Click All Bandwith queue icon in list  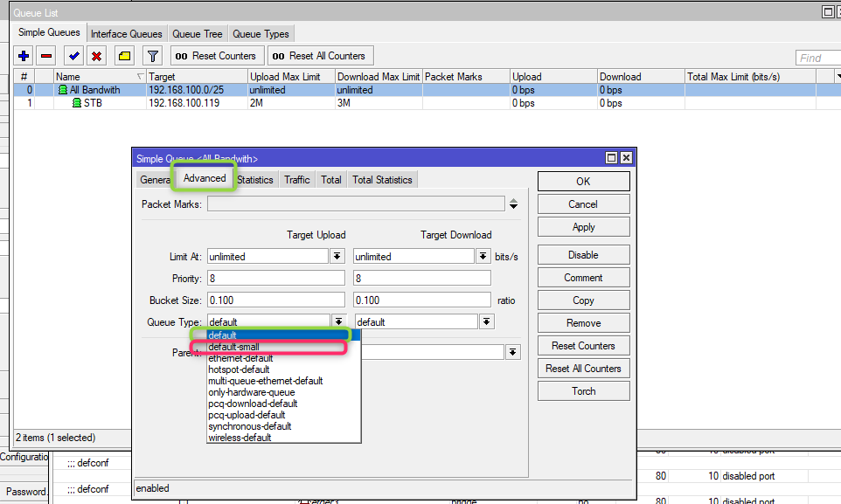63,90
